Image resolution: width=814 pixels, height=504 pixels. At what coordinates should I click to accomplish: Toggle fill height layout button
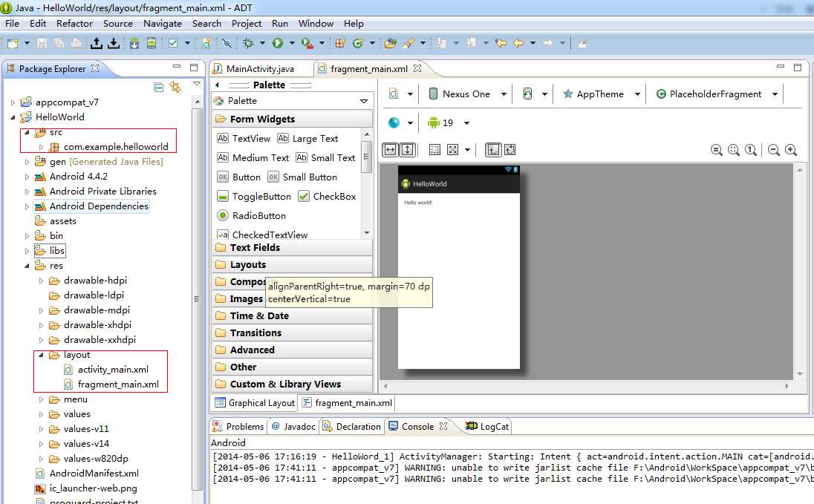(408, 150)
